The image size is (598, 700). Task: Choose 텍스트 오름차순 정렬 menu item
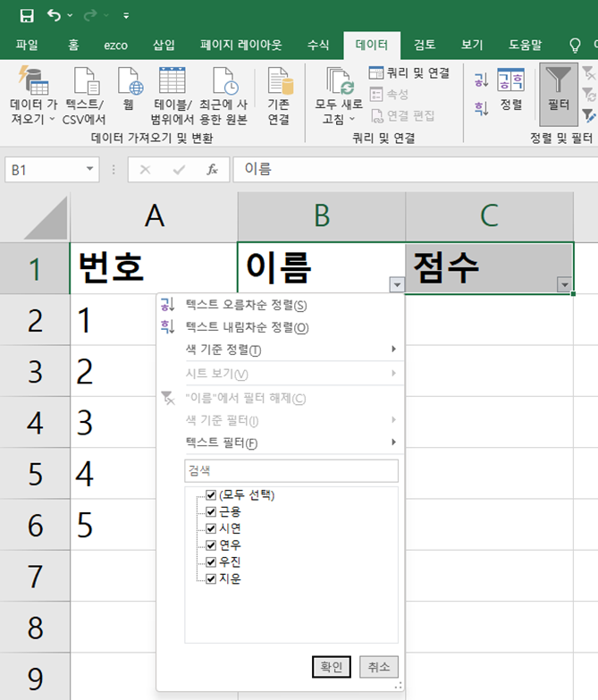[x=281, y=306]
